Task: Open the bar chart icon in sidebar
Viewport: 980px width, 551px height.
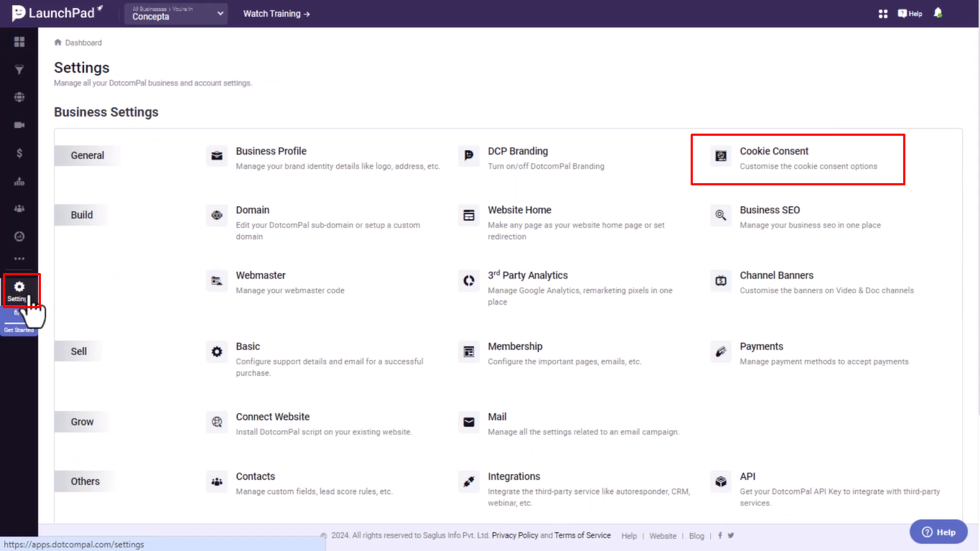Action: 19,181
